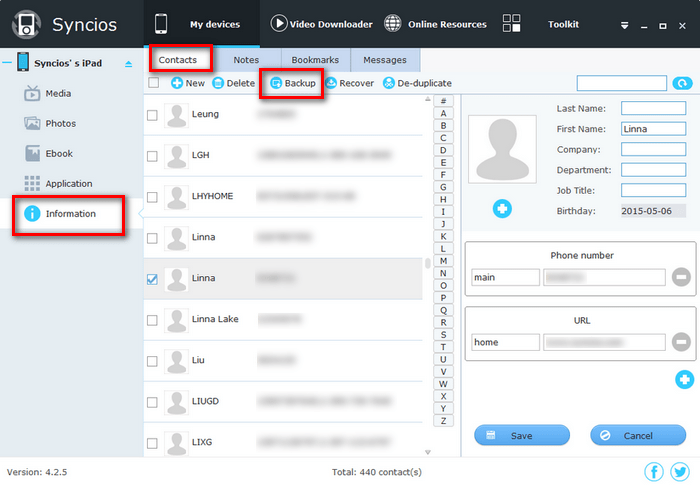Add new field with bottom plus icon

pyautogui.click(x=684, y=379)
